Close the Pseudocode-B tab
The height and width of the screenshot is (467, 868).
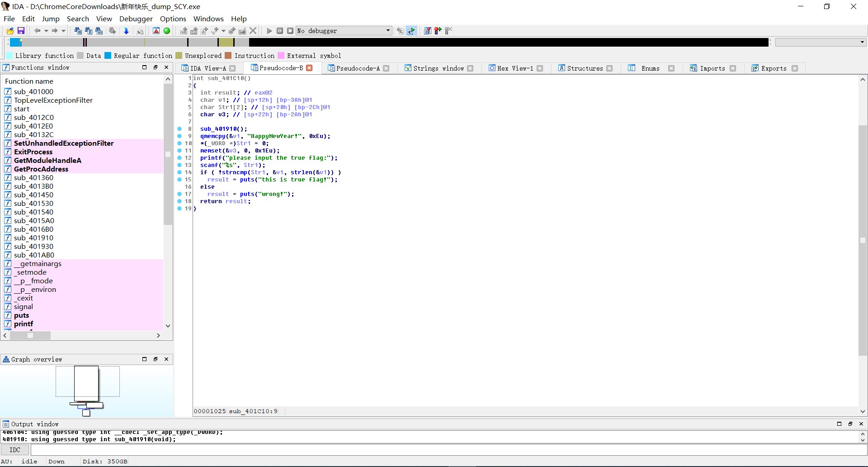(309, 68)
